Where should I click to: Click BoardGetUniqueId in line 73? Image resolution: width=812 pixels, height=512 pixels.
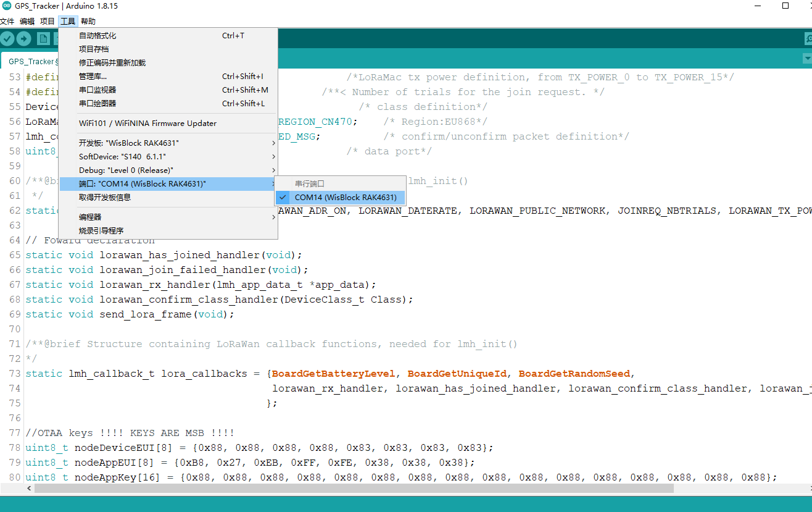[x=457, y=374]
